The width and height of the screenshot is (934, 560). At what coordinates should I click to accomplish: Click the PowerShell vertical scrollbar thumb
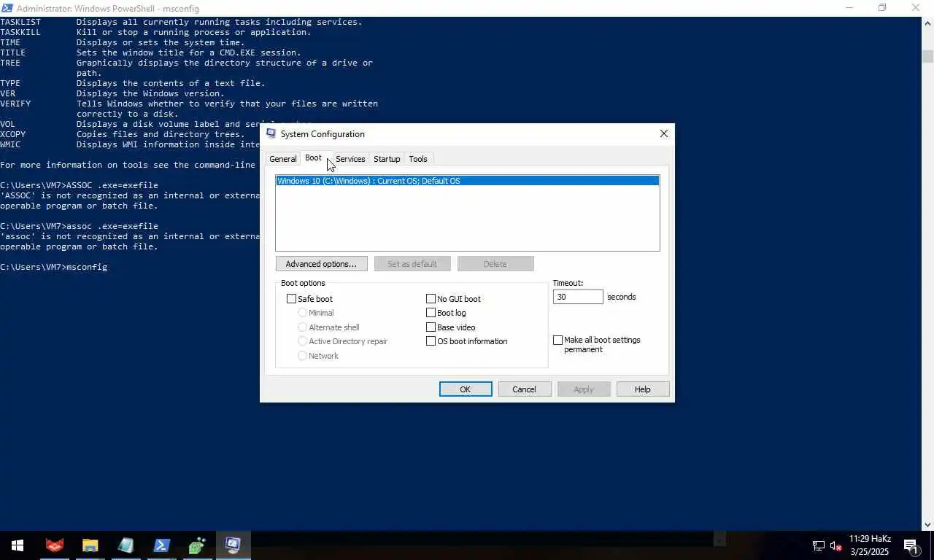coord(927,57)
